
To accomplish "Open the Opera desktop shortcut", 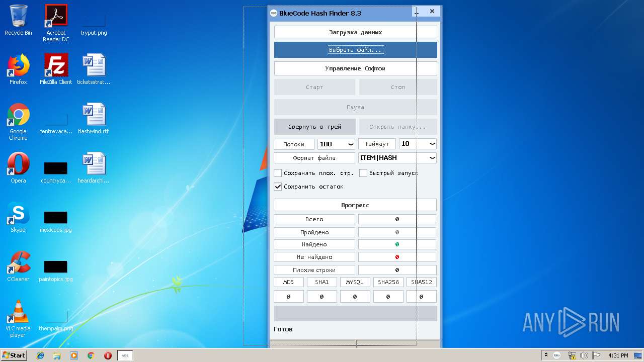I will 18,168.
